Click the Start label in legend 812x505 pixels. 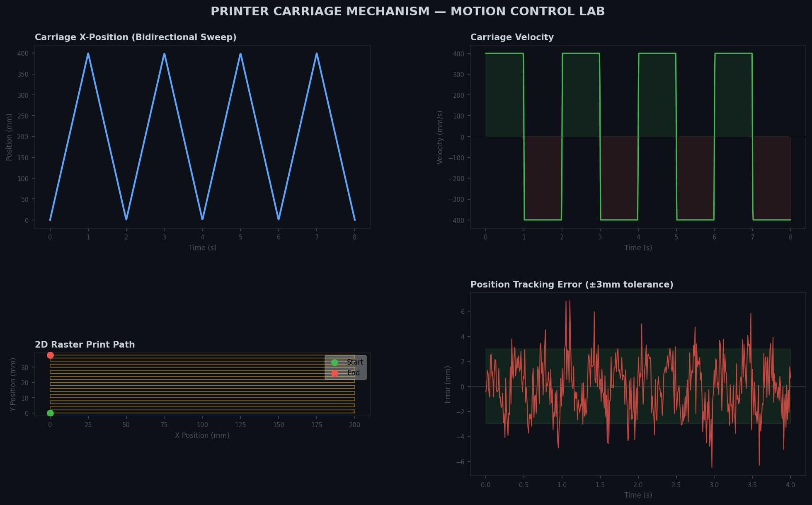pos(355,362)
